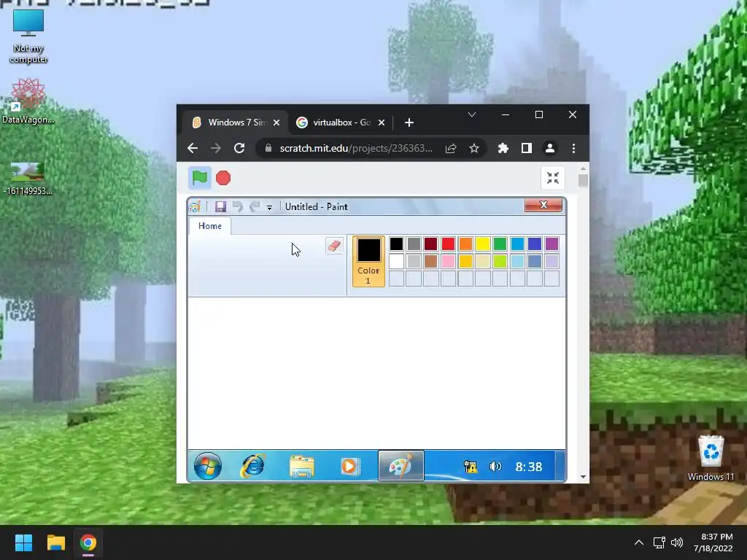Open Windows 7 Start orb in simulator
This screenshot has width=747, height=560.
[x=208, y=466]
